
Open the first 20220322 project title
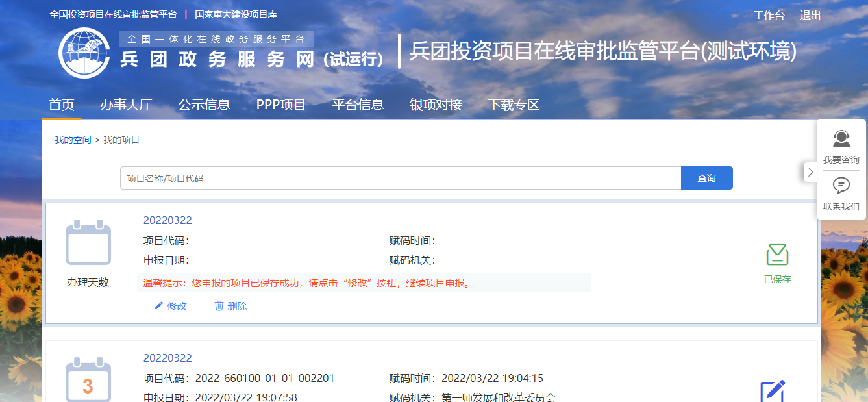(x=167, y=220)
